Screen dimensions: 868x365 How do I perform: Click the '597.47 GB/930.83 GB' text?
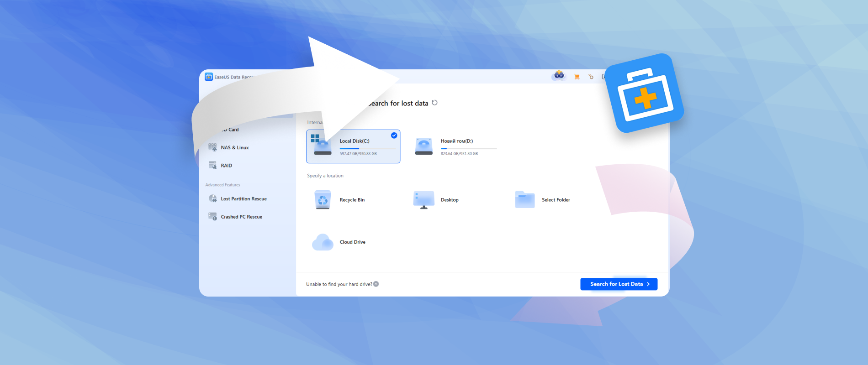(358, 154)
